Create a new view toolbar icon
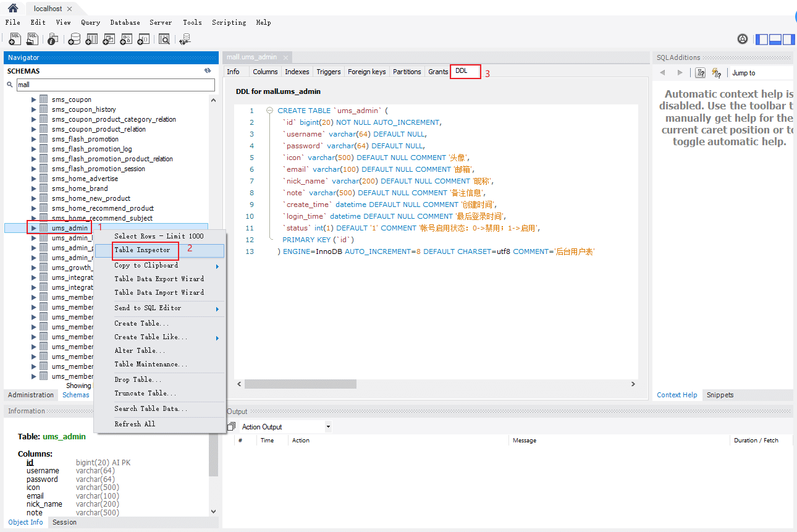The height and width of the screenshot is (532, 797). 109,39
